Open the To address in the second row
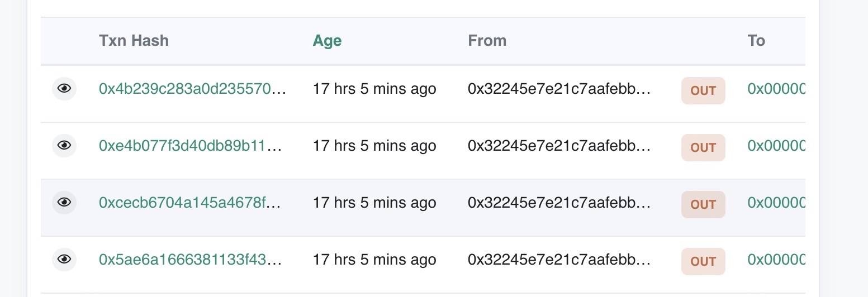Image resolution: width=868 pixels, height=297 pixels. (776, 146)
